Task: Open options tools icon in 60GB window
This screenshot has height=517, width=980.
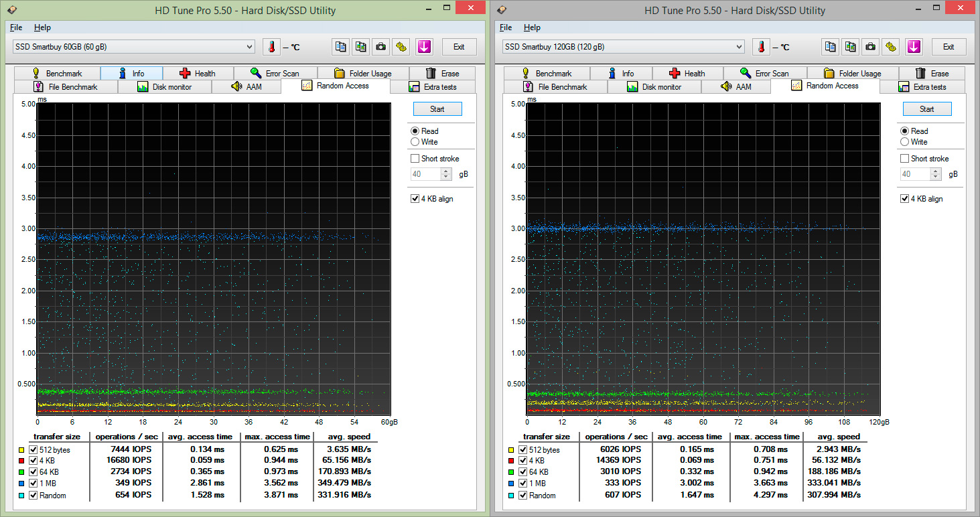Action: [x=401, y=47]
